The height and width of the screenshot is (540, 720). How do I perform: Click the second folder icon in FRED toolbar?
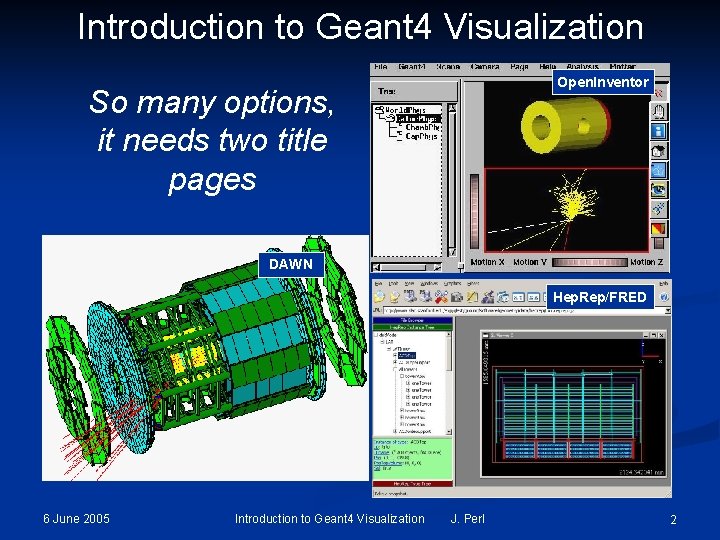click(394, 297)
